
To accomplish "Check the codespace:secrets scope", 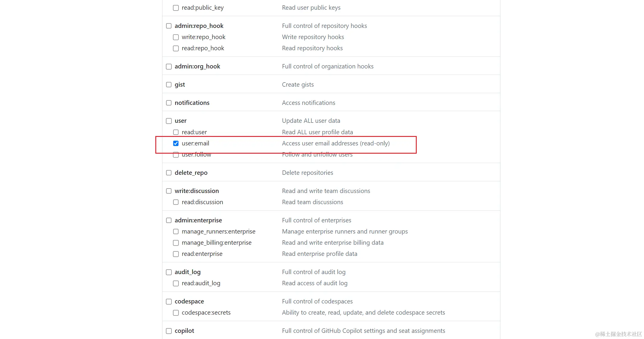I will click(x=176, y=313).
